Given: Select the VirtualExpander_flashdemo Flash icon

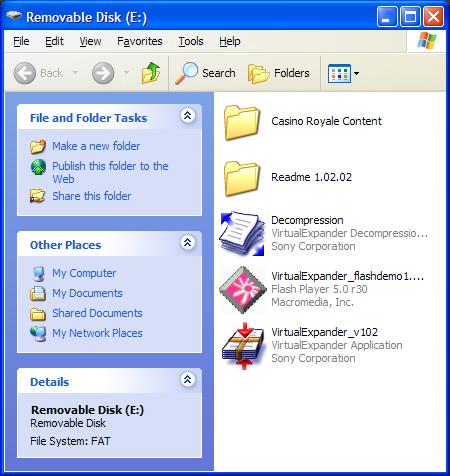Looking at the screenshot, I should pyautogui.click(x=243, y=289).
